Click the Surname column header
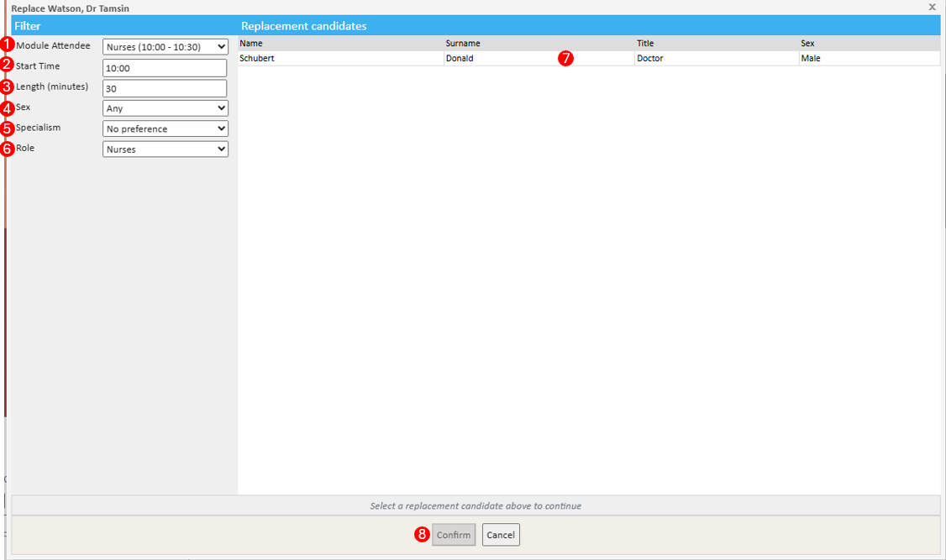The image size is (946, 560). pos(463,43)
